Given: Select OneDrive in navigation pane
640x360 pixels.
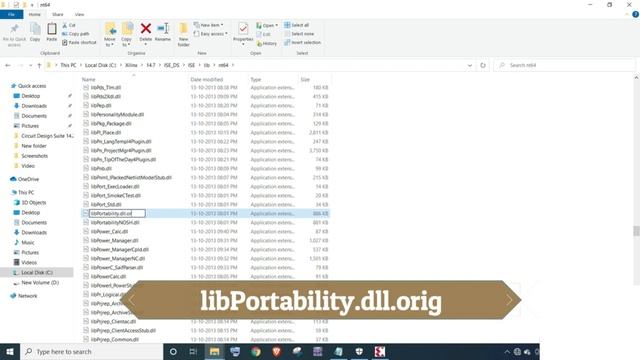Looking at the screenshot, I should tap(28, 179).
